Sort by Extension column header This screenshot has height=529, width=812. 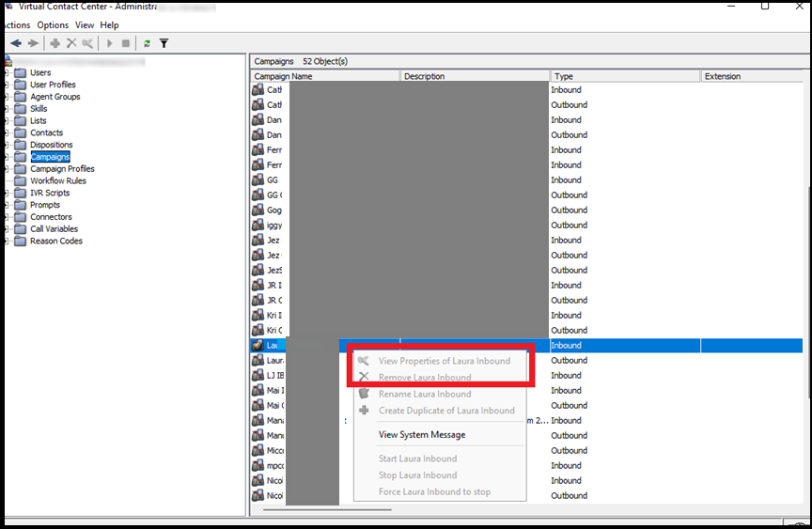[x=752, y=76]
